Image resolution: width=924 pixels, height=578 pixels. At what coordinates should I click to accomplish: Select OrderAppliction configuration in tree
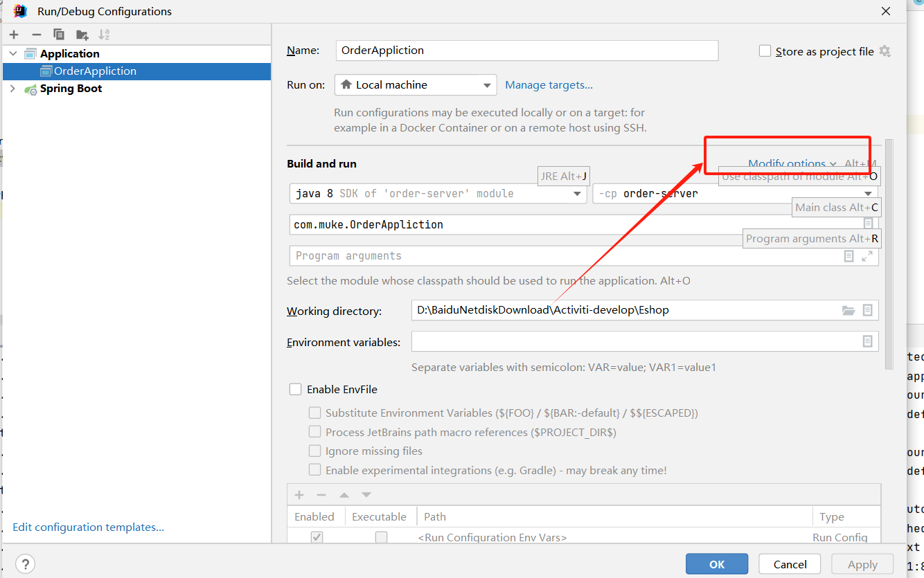pyautogui.click(x=136, y=71)
